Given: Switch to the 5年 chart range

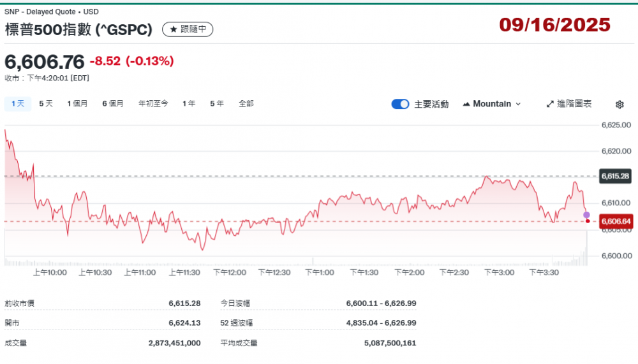Looking at the screenshot, I should [217, 103].
